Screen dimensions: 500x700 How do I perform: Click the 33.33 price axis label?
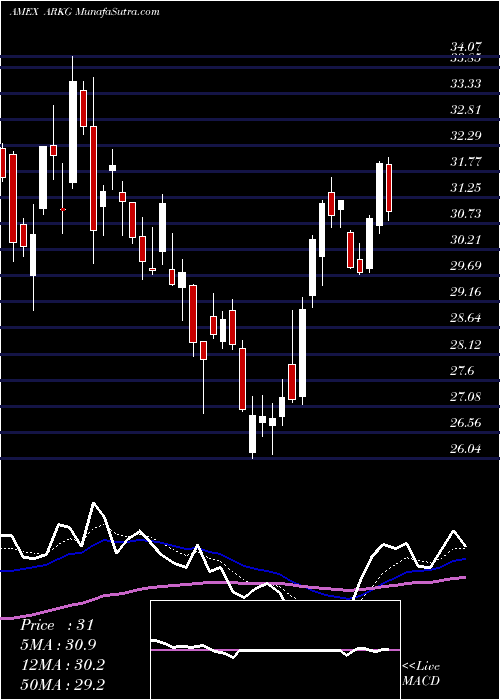coord(465,83)
